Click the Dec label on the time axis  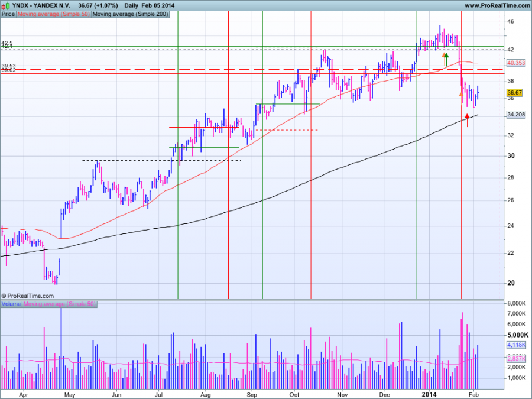(384, 395)
